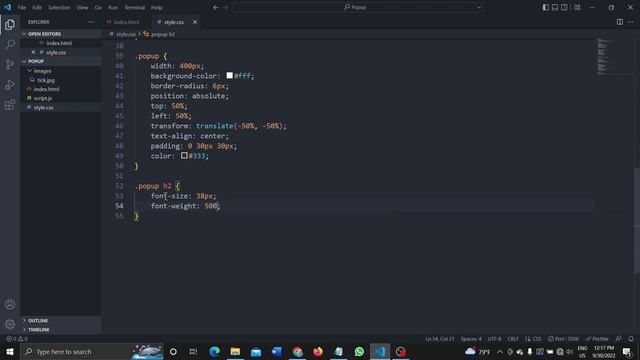Open File Explorer from the taskbar

pyautogui.click(x=235, y=351)
